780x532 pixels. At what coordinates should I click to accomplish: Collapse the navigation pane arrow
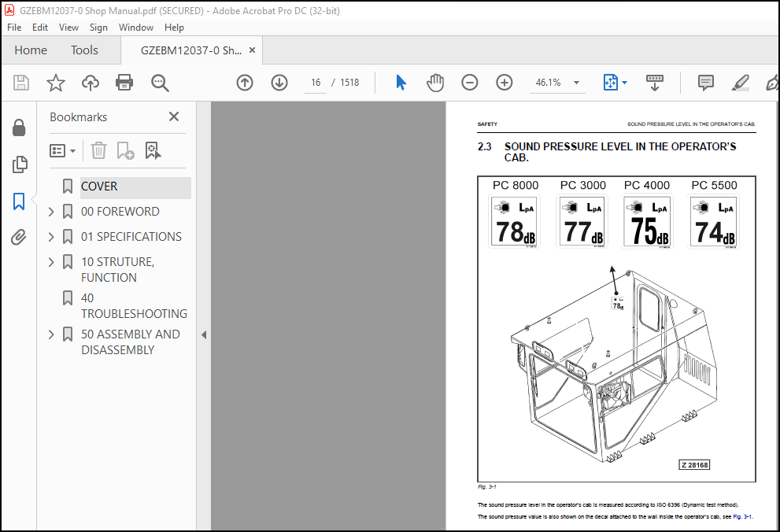pyautogui.click(x=203, y=335)
